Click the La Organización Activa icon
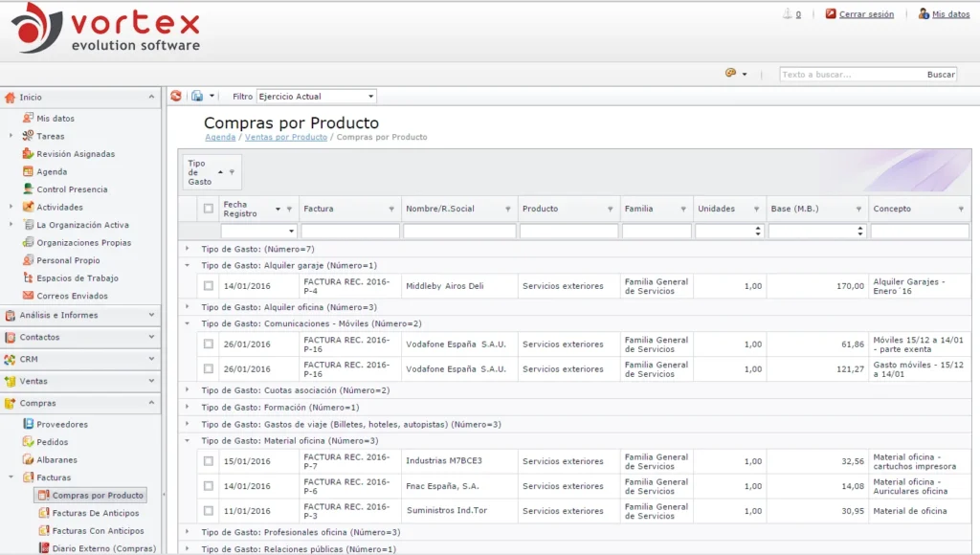This screenshot has width=980, height=555. coord(28,224)
